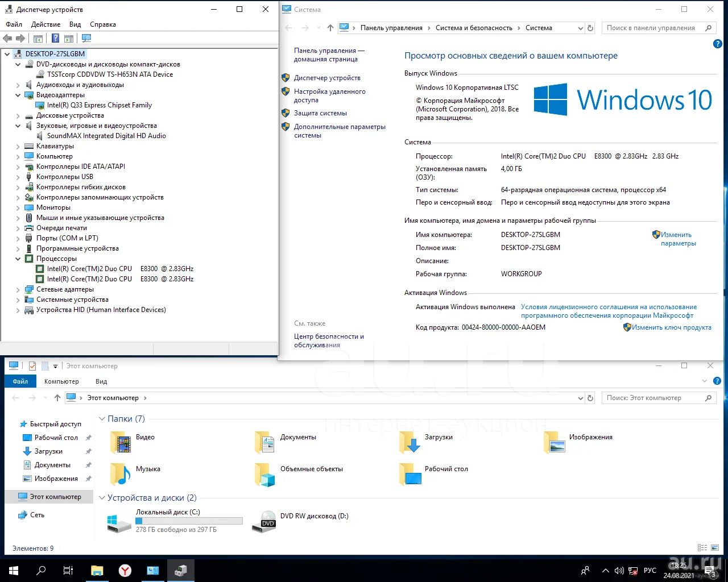Open the Изображения folder in Explorer content
This screenshot has height=582, width=728.
tap(578, 442)
